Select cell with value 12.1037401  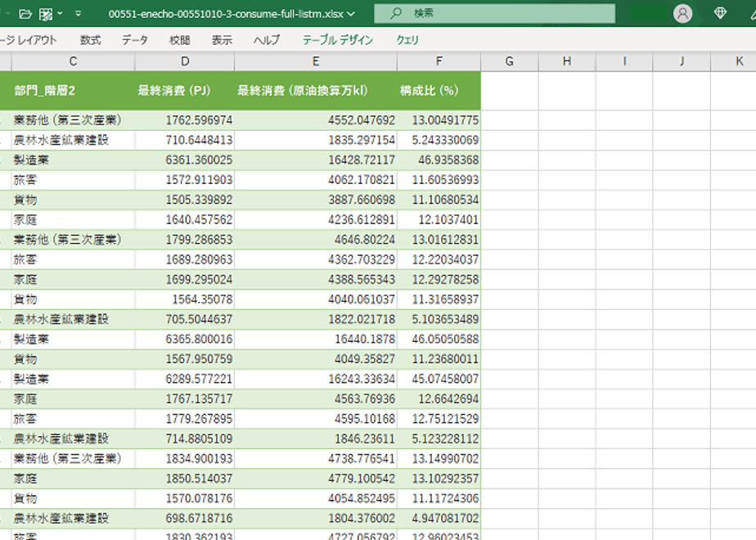coord(439,220)
